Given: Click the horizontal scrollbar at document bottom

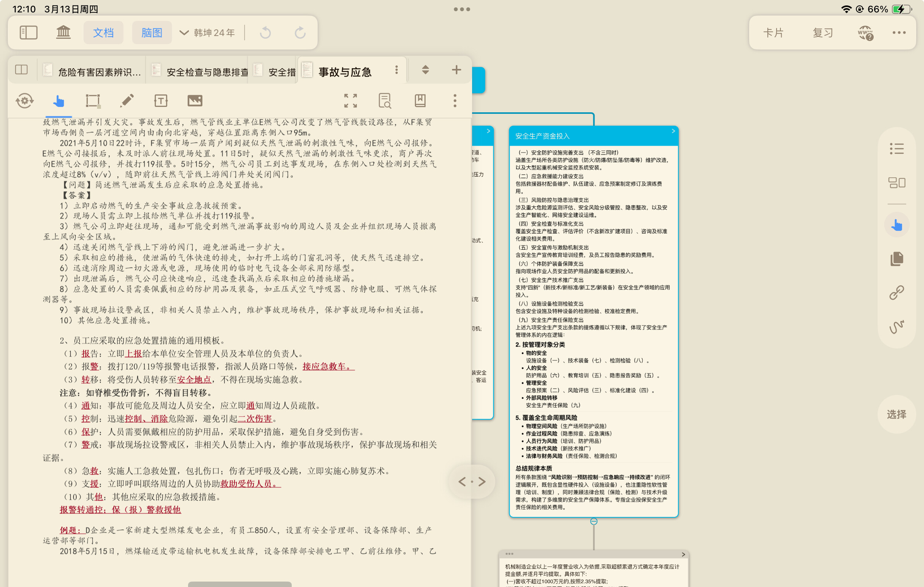Looking at the screenshot, I should tap(240, 584).
